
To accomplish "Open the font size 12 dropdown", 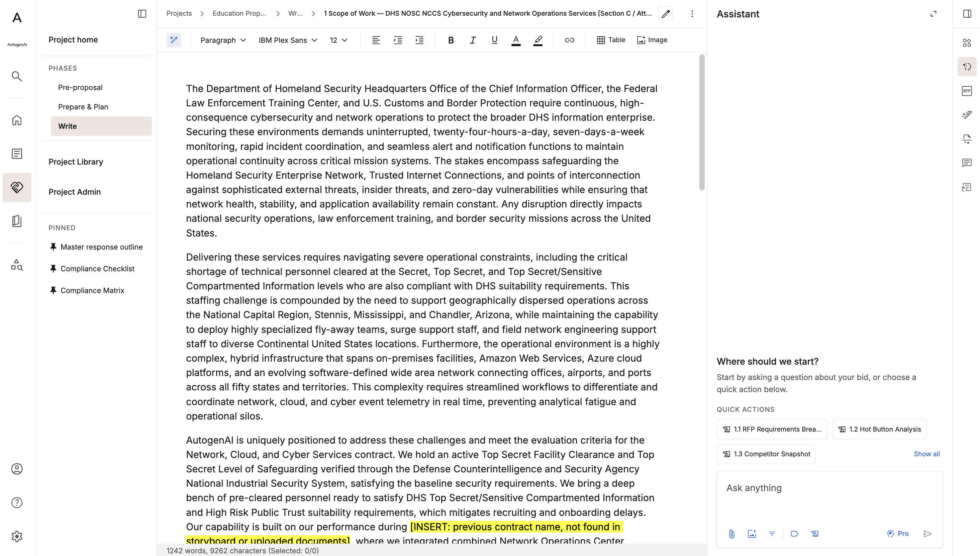I will [338, 40].
